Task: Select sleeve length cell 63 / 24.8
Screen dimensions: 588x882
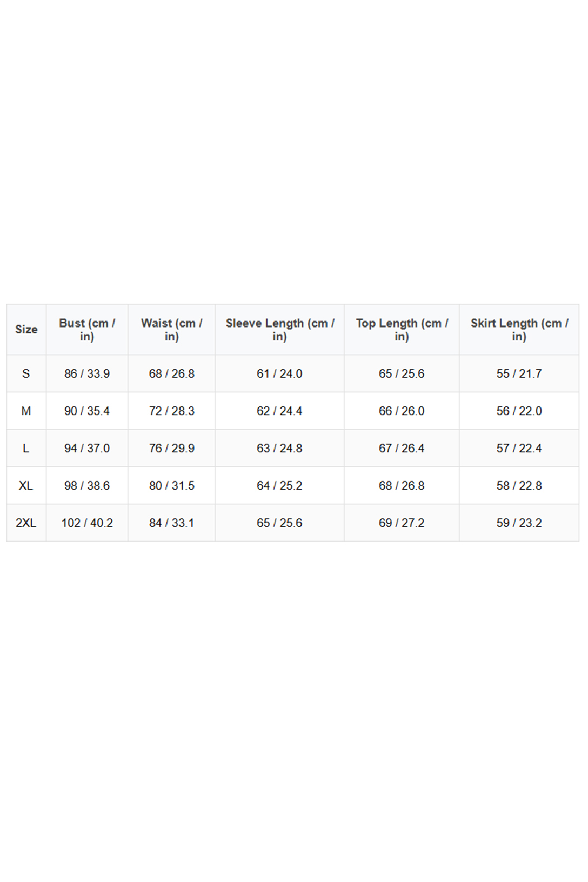Action: (279, 448)
